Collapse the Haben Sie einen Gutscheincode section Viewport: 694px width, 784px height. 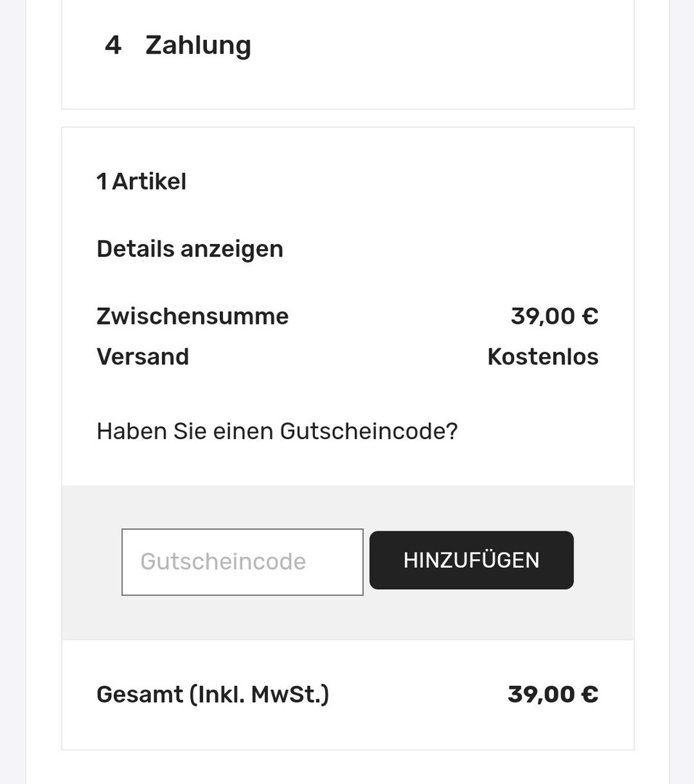coord(277,431)
